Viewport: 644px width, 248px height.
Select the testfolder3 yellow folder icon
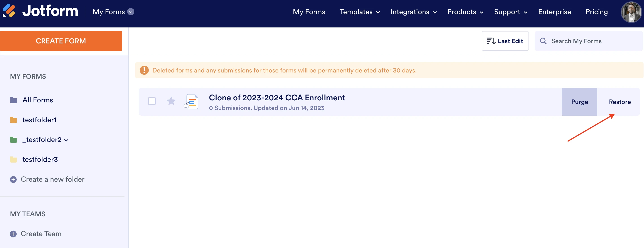pyautogui.click(x=13, y=159)
